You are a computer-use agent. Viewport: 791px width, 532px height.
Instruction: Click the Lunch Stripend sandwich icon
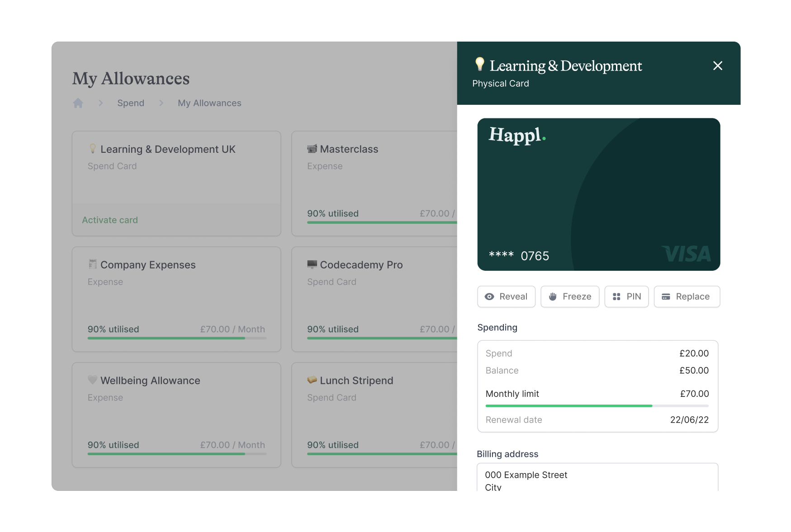pos(312,380)
